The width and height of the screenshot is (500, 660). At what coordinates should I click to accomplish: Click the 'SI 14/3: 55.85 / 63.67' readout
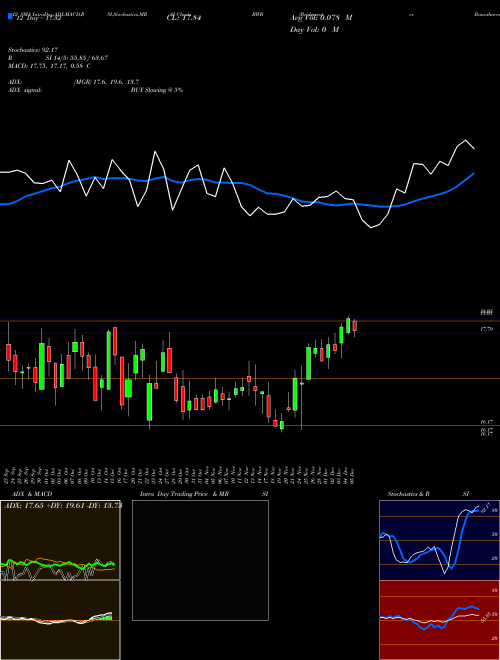(77, 58)
